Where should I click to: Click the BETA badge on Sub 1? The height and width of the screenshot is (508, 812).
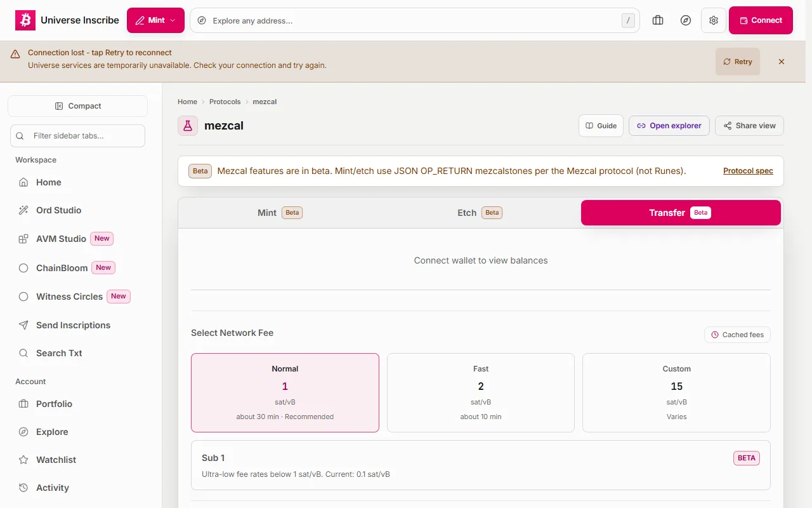[x=747, y=458]
